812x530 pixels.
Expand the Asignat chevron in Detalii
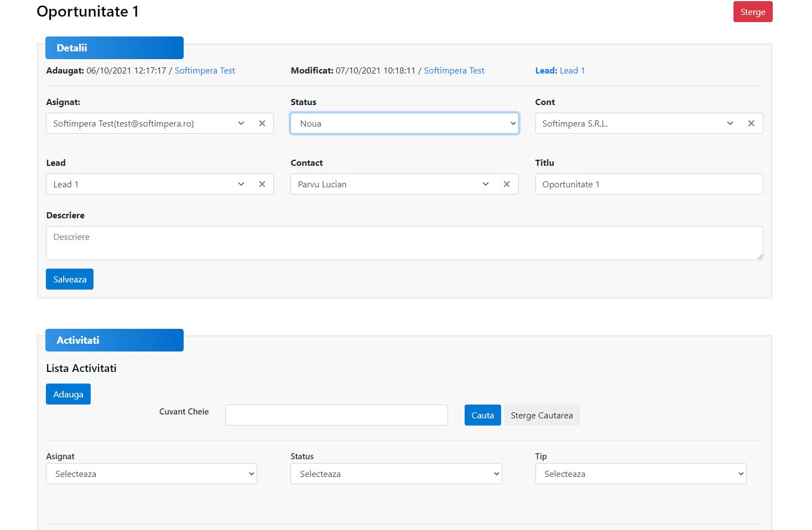(241, 123)
